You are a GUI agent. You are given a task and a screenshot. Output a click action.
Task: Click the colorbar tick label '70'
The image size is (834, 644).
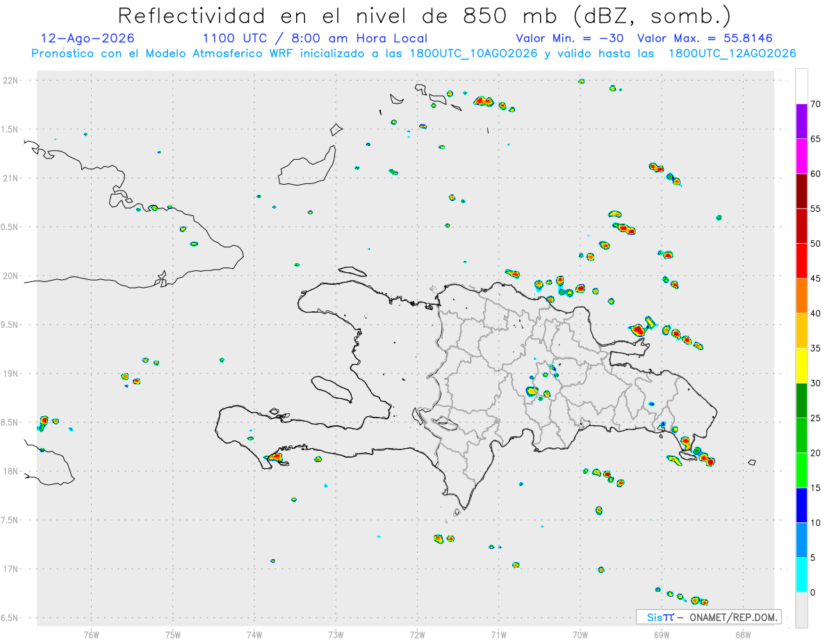[x=816, y=104]
